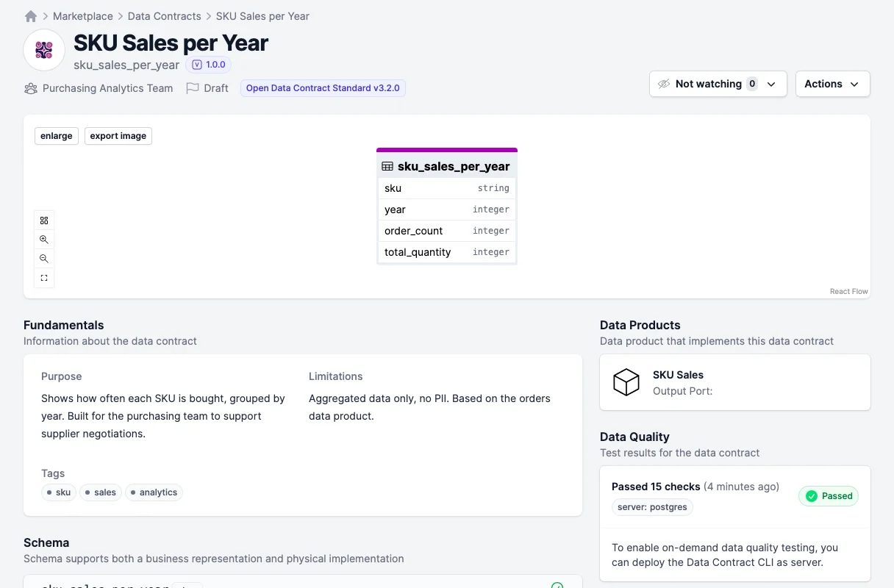Go to the home icon in breadcrumb
This screenshot has height=588, width=894.
(x=31, y=16)
